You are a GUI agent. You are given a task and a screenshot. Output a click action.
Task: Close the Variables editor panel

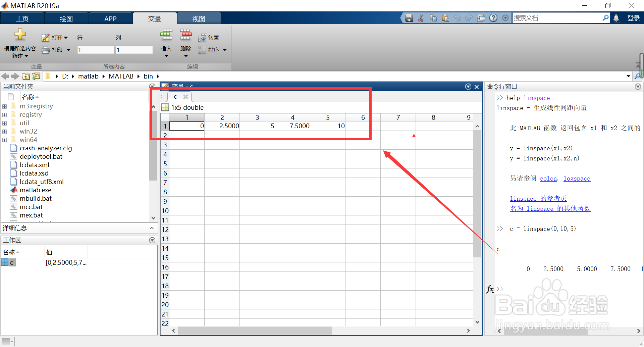[x=477, y=87]
